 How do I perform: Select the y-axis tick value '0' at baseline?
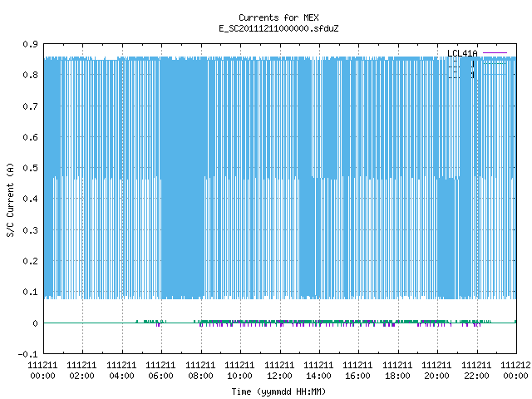point(35,323)
